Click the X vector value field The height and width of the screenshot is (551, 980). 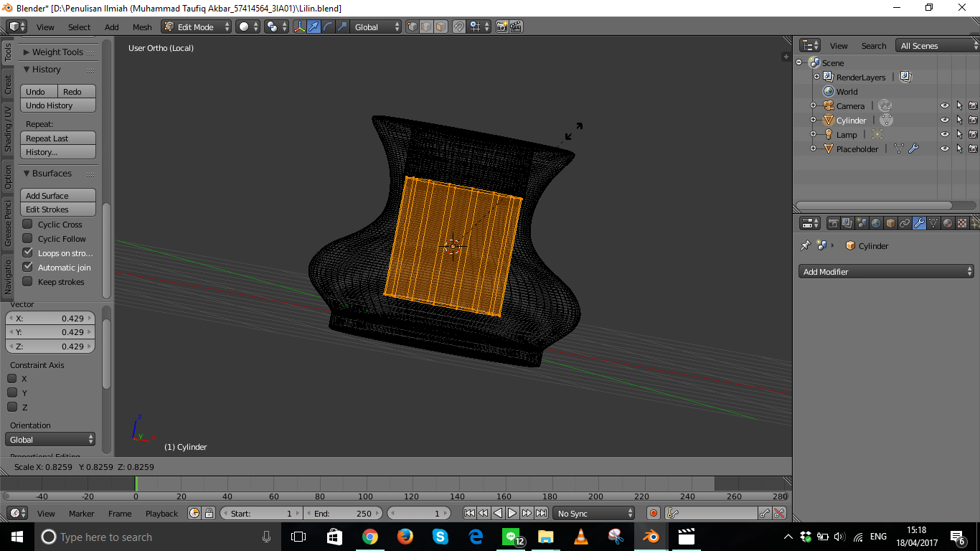point(50,318)
